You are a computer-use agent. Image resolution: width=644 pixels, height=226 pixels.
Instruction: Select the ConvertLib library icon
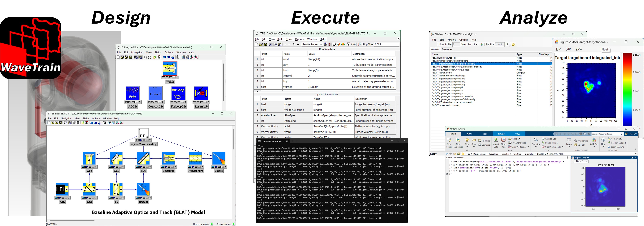click(155, 93)
